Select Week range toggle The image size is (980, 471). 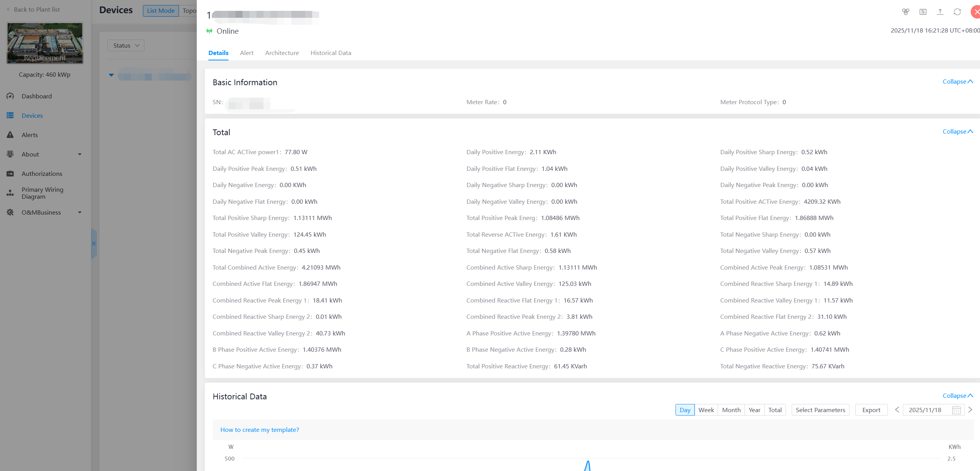click(x=706, y=410)
